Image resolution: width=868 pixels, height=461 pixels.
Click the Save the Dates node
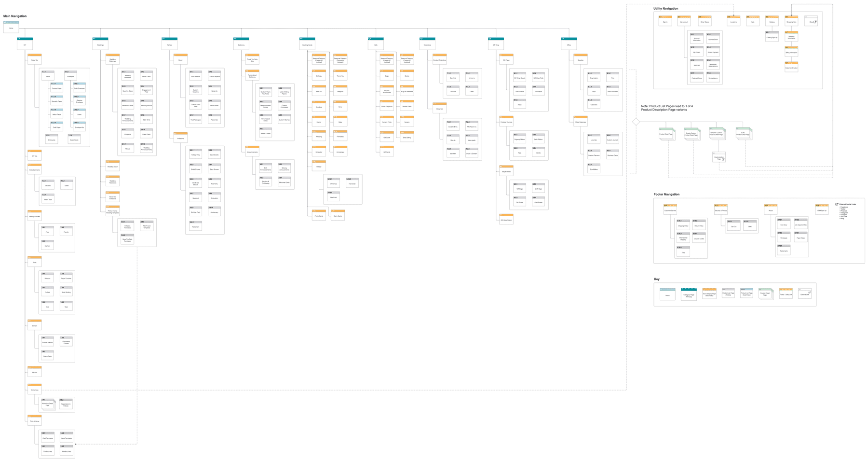click(128, 90)
